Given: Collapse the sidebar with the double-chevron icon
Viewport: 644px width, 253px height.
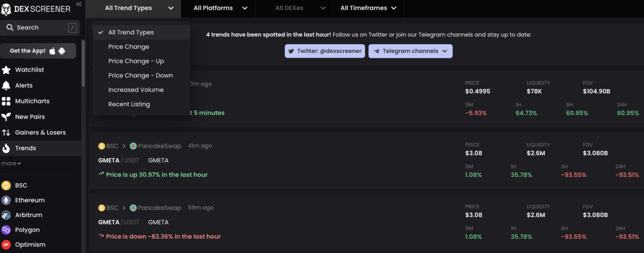Looking at the screenshot, I should point(79,4).
